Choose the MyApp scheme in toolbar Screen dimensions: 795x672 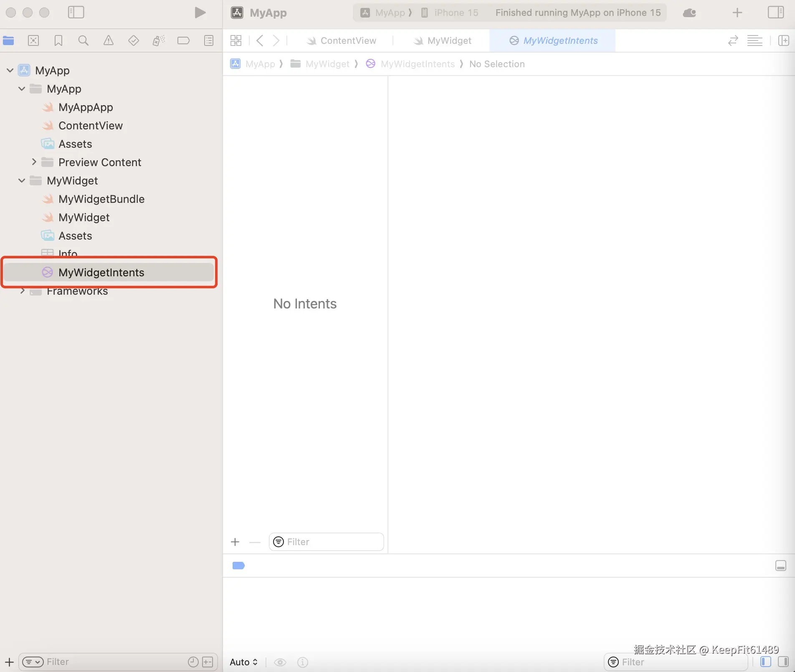(382, 13)
